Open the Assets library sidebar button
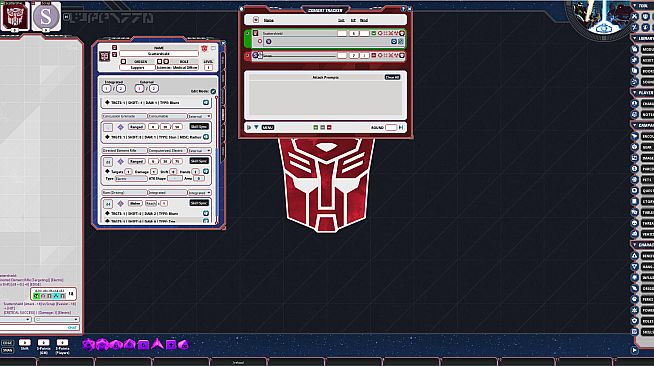 coord(643,60)
